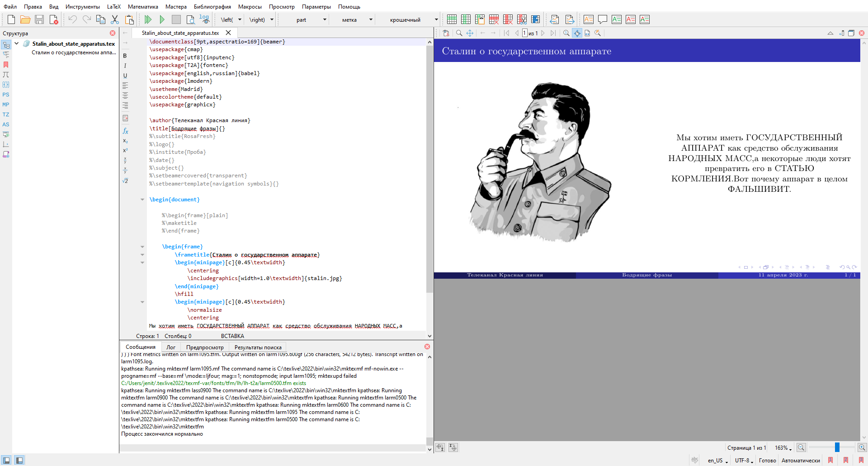The image size is (868, 466).
Task: Open the UTF-8 encoding dropdown in status bar
Action: (x=744, y=461)
